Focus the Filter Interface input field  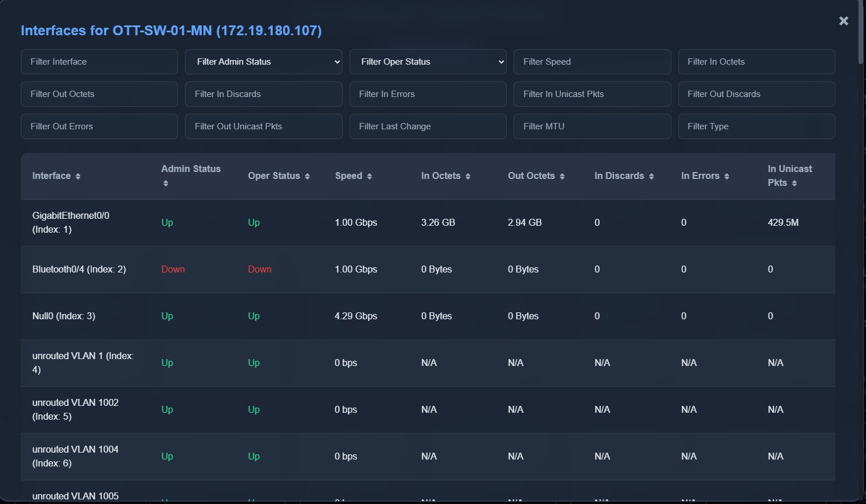pos(99,62)
